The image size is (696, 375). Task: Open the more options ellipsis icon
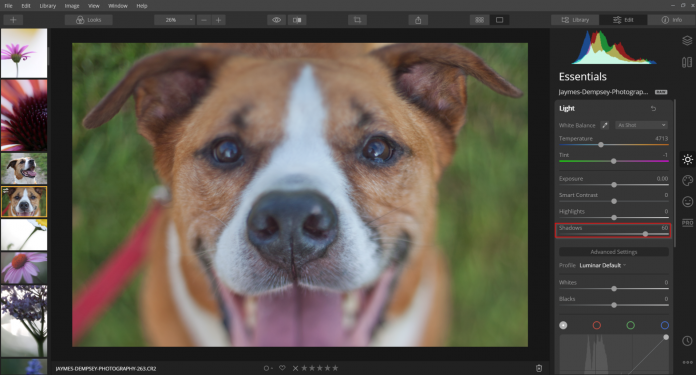[x=687, y=362]
